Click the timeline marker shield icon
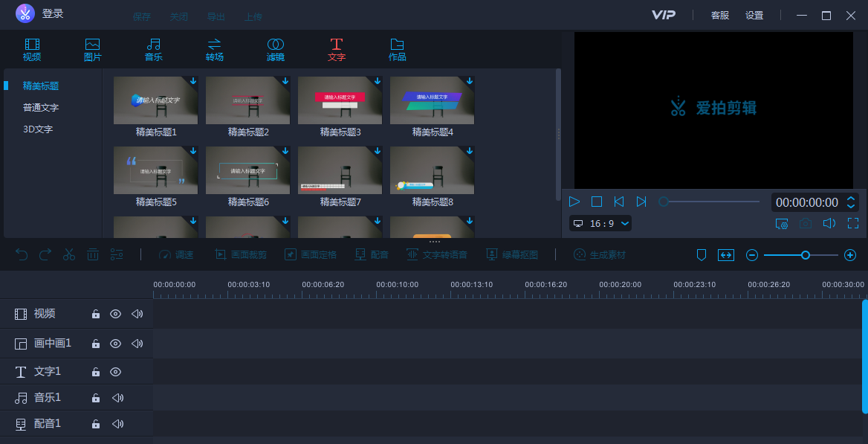868x444 pixels. click(701, 255)
